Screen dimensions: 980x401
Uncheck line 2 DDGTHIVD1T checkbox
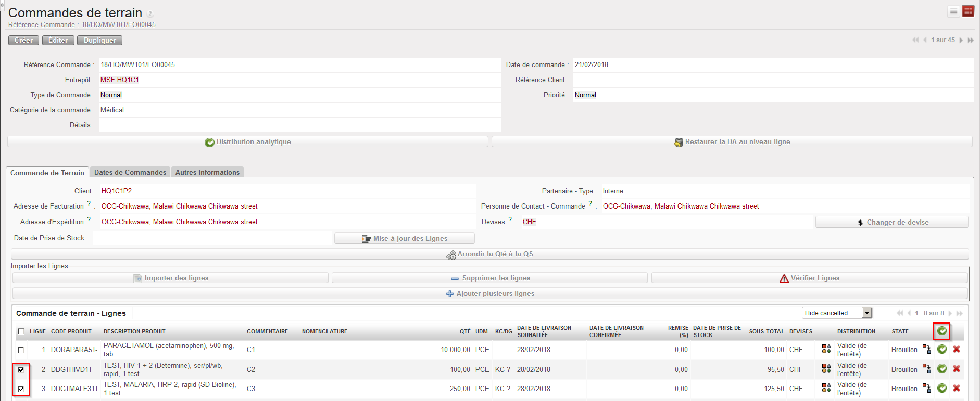[21, 370]
